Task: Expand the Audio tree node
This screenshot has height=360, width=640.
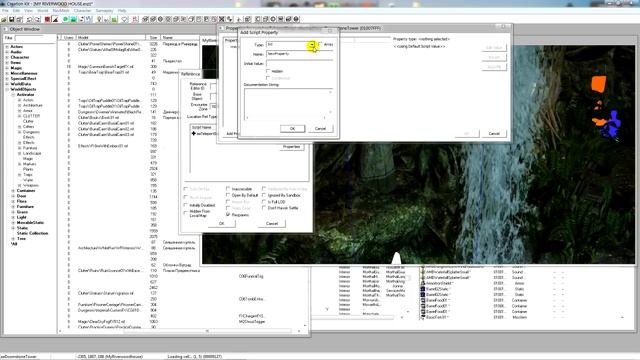Action: (7, 52)
